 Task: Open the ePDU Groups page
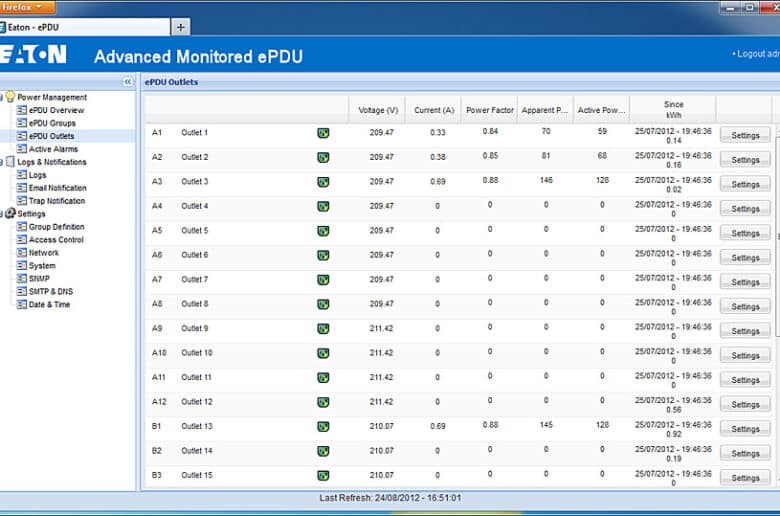click(x=52, y=123)
